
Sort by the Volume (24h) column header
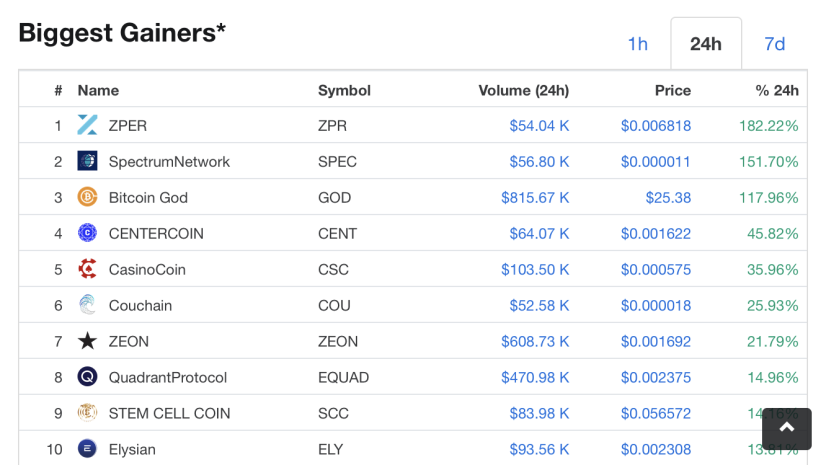[524, 91]
